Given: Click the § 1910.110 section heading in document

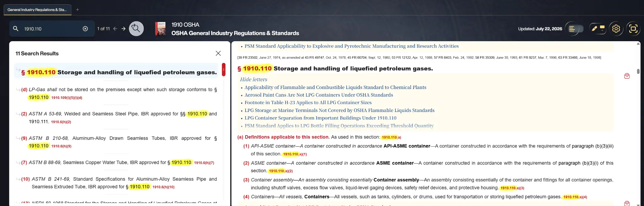Looking at the screenshot, I should click(x=335, y=69).
